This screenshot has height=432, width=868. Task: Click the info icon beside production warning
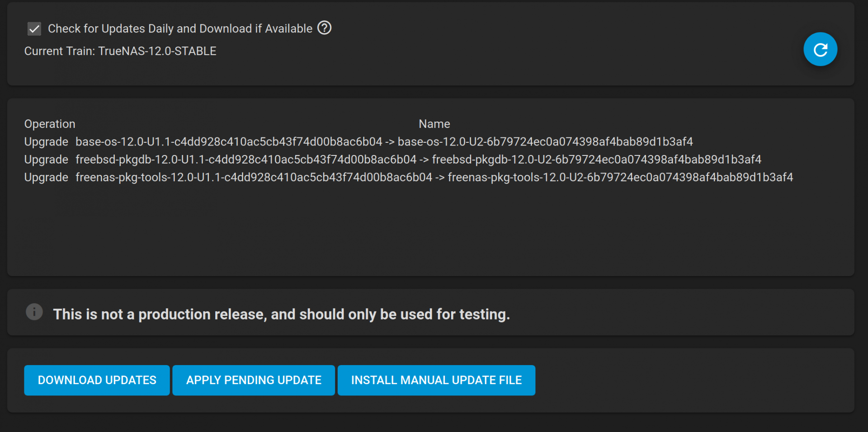[34, 312]
